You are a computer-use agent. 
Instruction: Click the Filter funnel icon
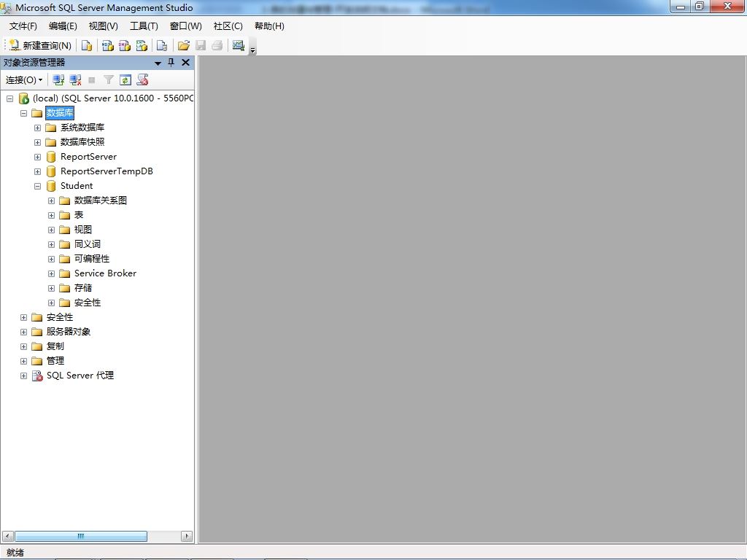click(x=109, y=80)
